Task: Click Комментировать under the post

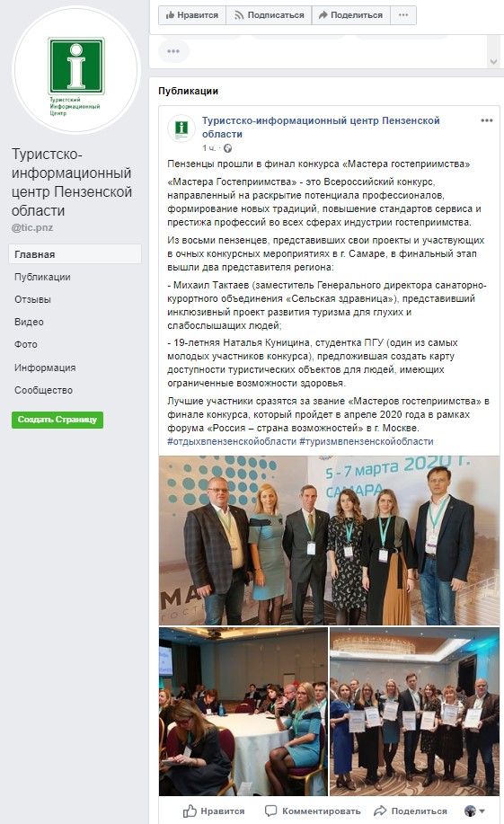Action: click(x=314, y=811)
